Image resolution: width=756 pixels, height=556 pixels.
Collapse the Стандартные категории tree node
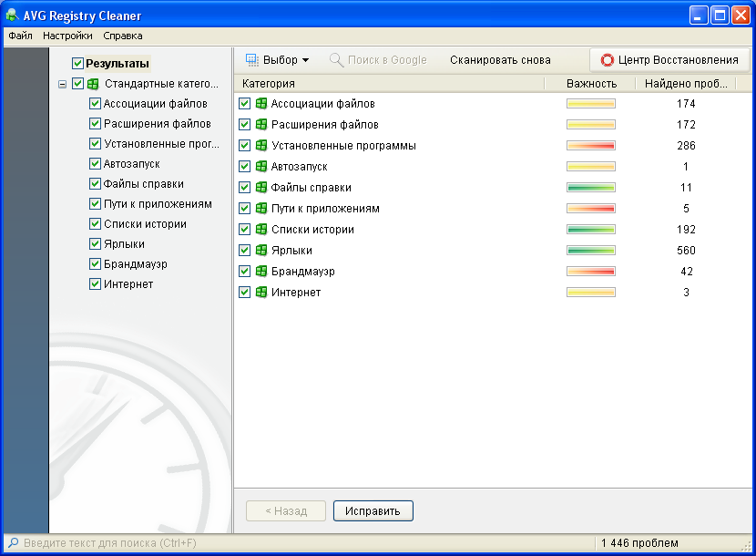pyautogui.click(x=62, y=84)
